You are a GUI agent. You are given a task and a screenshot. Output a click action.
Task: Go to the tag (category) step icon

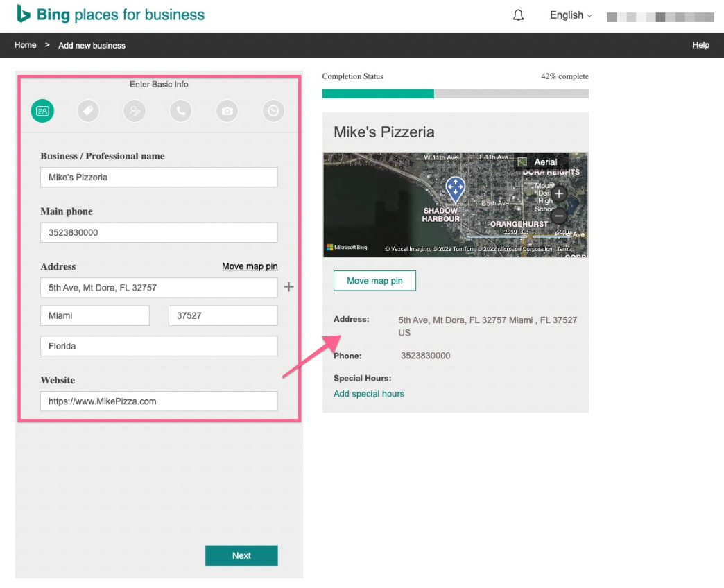[88, 111]
